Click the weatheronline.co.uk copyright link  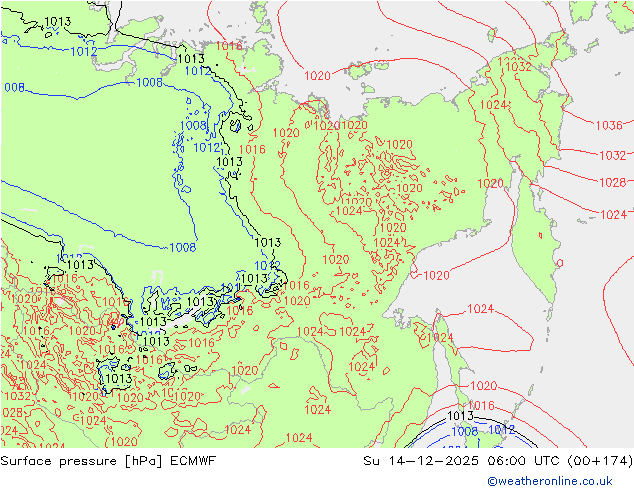(550, 481)
